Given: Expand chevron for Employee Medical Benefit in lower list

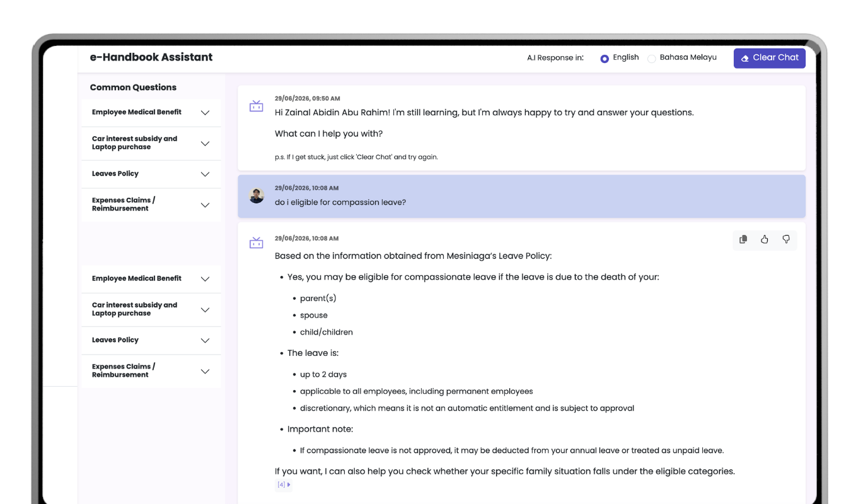Looking at the screenshot, I should pos(205,279).
